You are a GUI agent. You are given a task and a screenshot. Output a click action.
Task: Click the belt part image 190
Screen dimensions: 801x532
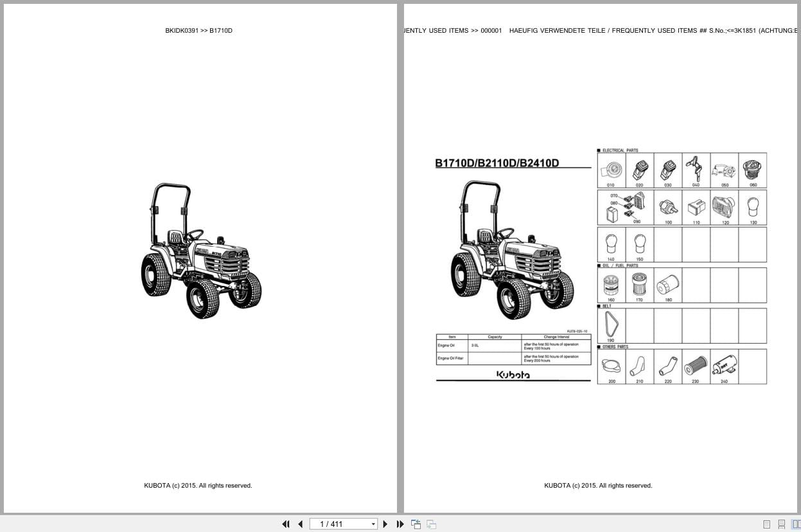pos(611,324)
